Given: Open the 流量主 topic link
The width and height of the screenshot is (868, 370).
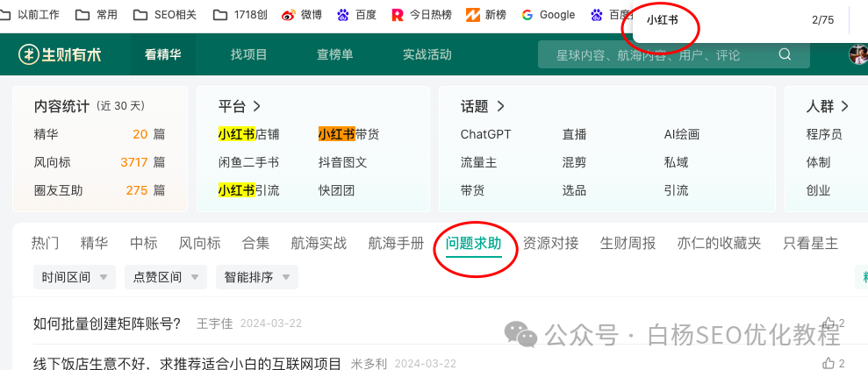Looking at the screenshot, I should point(479,162).
